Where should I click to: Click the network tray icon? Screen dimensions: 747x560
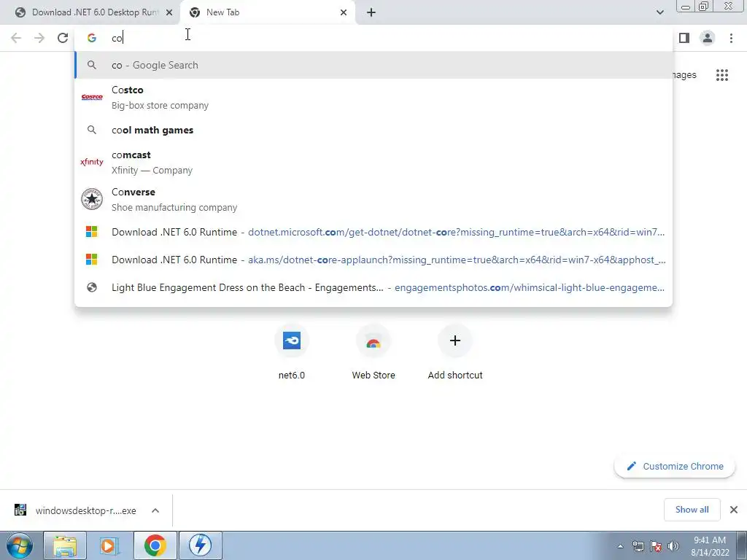point(638,546)
